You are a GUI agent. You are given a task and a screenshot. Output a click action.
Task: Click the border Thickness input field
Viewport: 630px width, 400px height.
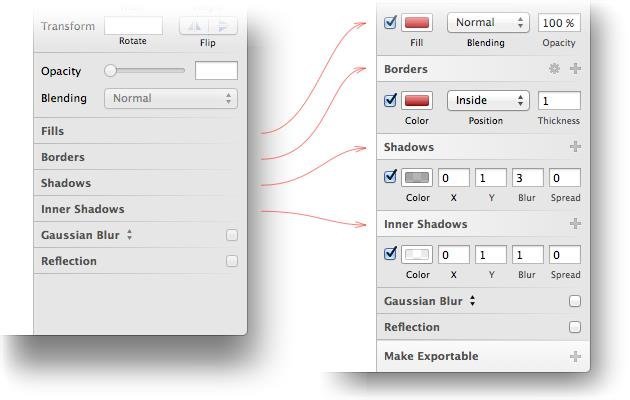click(x=559, y=100)
